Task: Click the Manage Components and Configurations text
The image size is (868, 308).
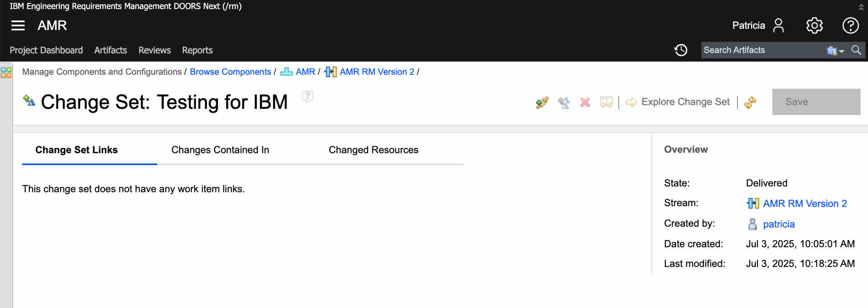Action: [x=102, y=72]
